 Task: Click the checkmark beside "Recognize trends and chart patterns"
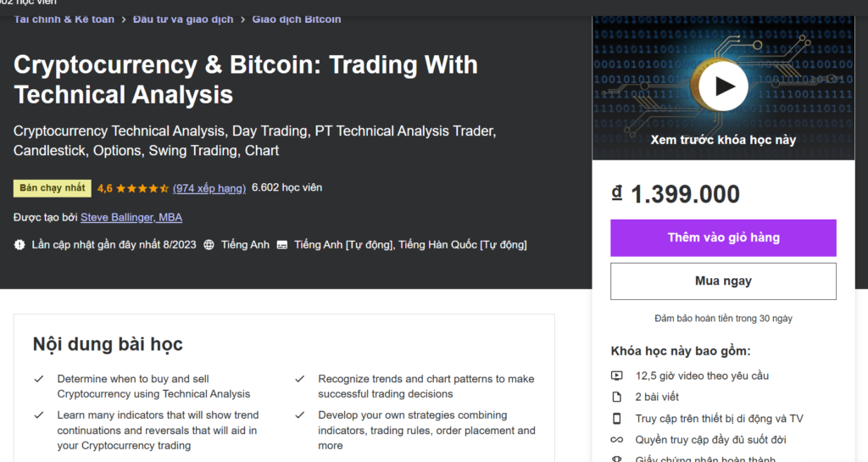[299, 379]
